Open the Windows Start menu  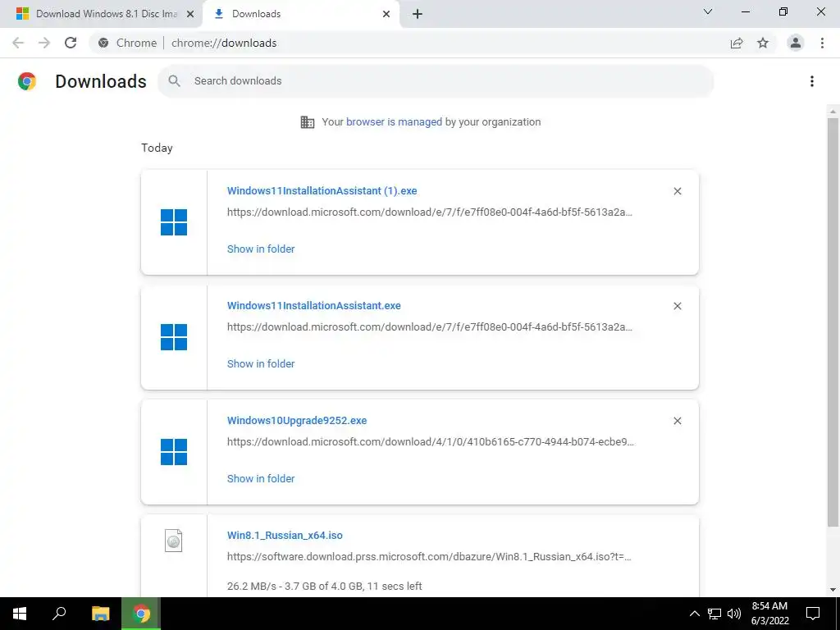click(x=20, y=614)
